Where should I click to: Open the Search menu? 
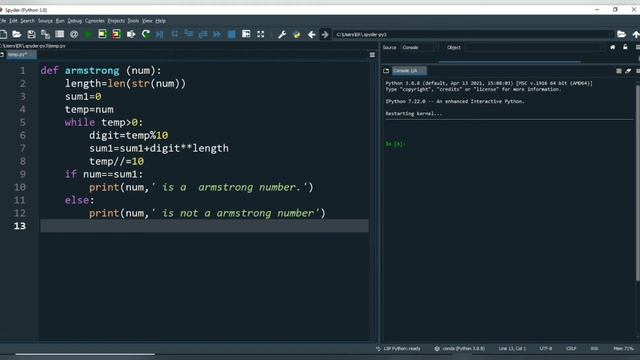click(x=27, y=21)
